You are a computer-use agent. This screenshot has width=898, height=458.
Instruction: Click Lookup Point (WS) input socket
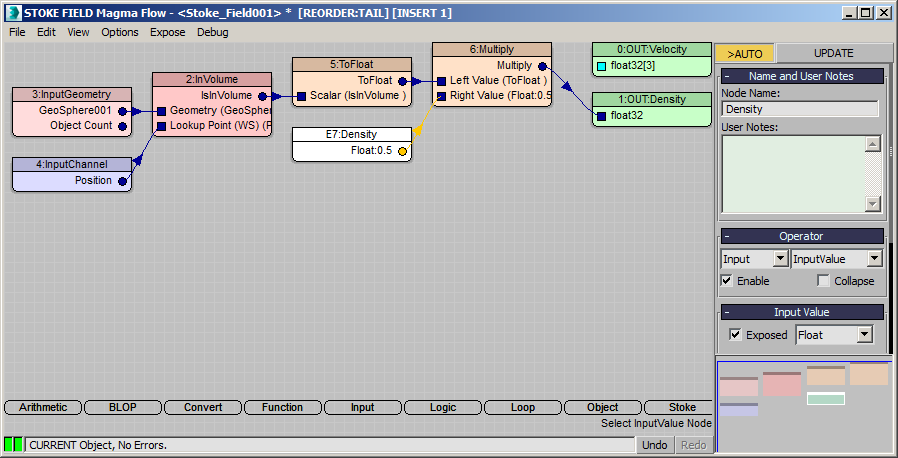point(162,126)
